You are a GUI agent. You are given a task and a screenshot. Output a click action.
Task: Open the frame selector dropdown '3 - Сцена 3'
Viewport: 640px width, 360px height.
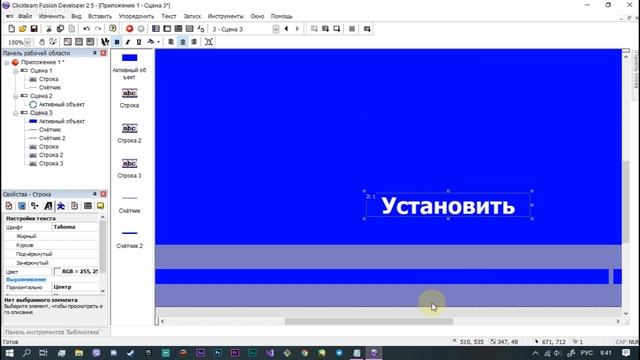tap(276, 29)
